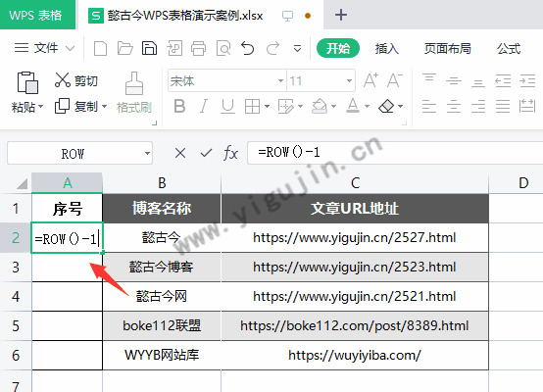Justify text in the cell
Image resolution: width=543 pixels, height=392 pixels.
503,106
